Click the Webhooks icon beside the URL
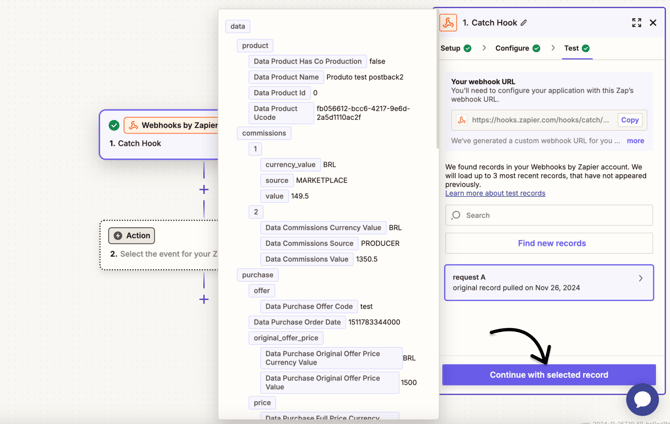The height and width of the screenshot is (424, 670). coord(461,120)
